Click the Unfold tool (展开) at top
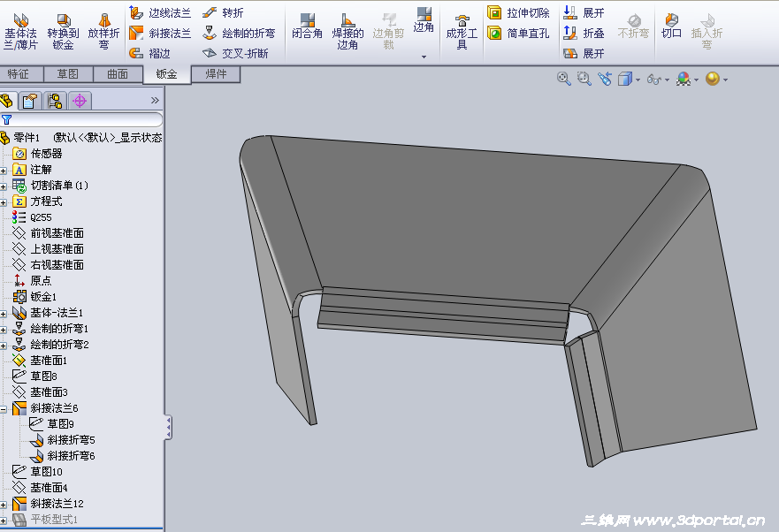 click(584, 12)
